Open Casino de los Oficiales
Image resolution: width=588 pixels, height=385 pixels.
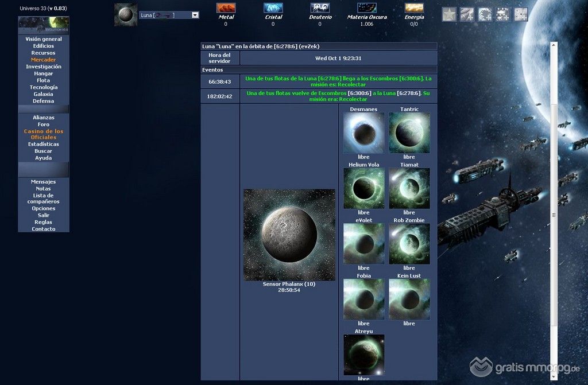pos(44,134)
